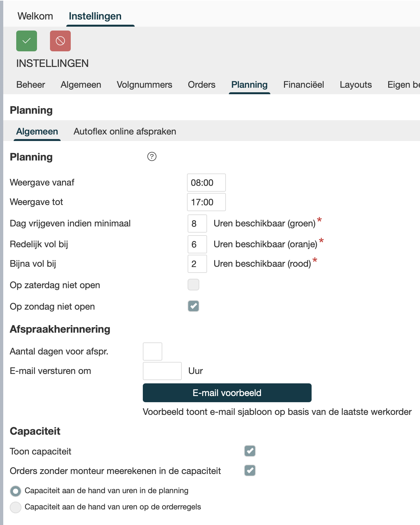Select capaciteit via uren op orderregels
Image resolution: width=420 pixels, height=525 pixels.
16,507
